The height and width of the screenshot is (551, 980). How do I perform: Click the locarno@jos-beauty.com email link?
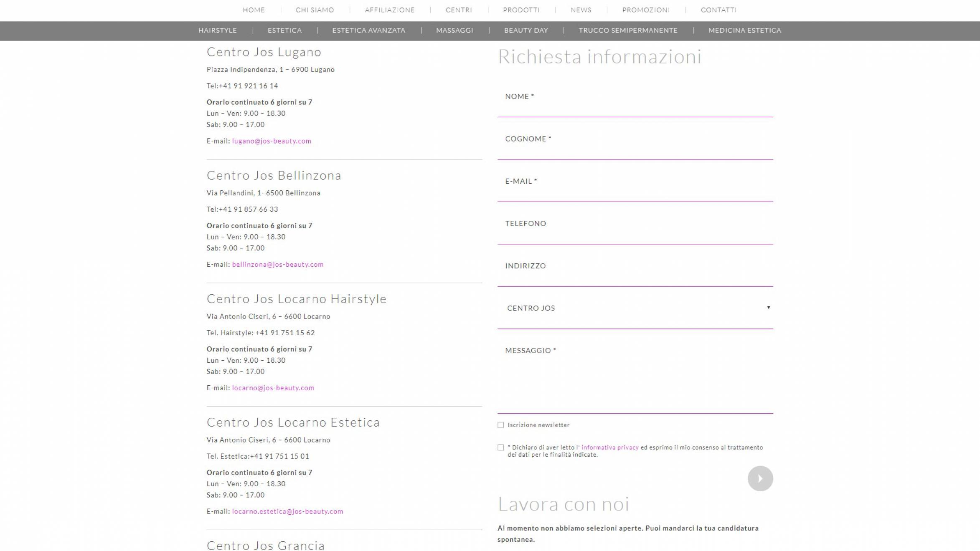(x=273, y=388)
